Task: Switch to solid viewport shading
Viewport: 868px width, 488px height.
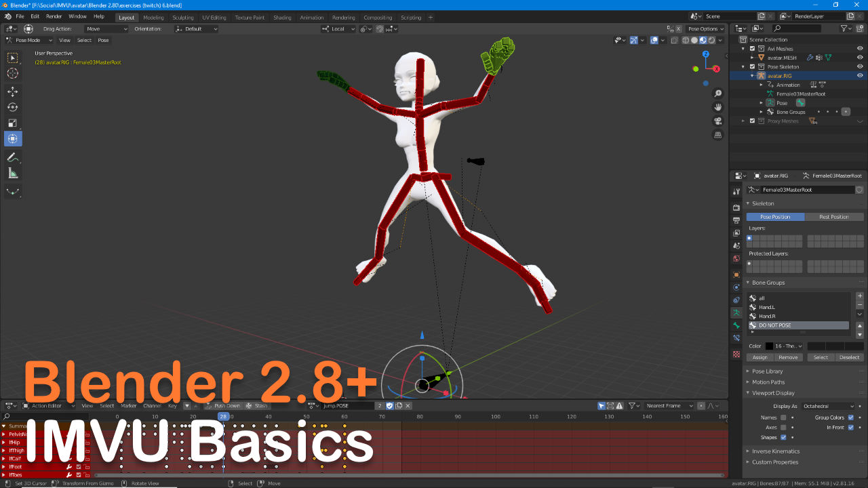Action: click(694, 40)
